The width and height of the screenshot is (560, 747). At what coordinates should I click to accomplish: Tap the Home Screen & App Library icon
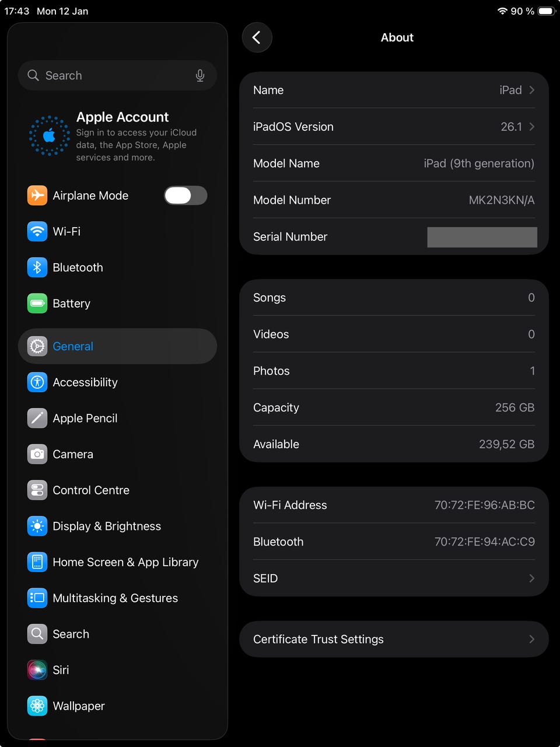click(37, 562)
